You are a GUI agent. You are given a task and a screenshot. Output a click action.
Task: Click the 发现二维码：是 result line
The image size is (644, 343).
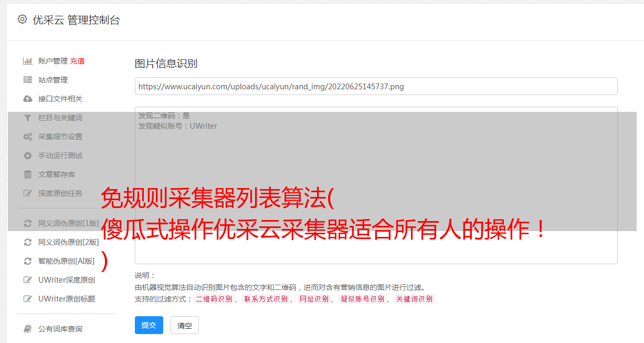pyautogui.click(x=164, y=116)
